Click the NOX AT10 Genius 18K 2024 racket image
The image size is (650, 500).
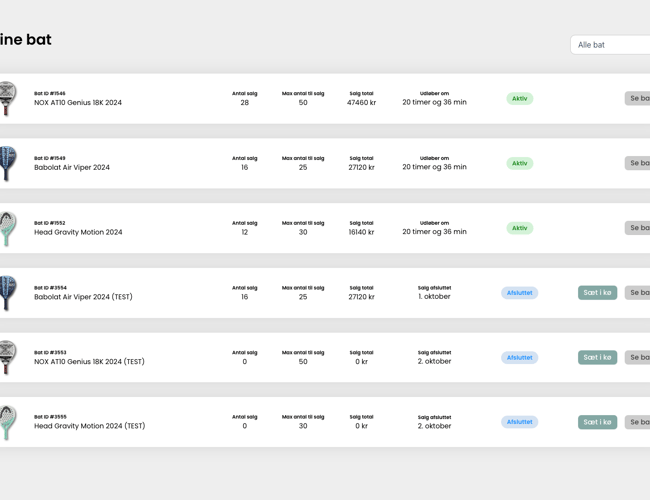click(x=8, y=99)
